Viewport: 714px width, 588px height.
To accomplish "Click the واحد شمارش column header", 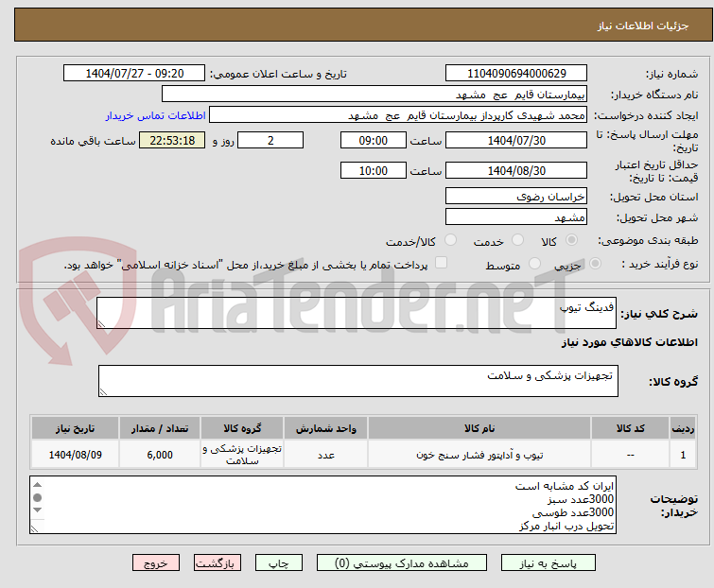I will 325,428.
